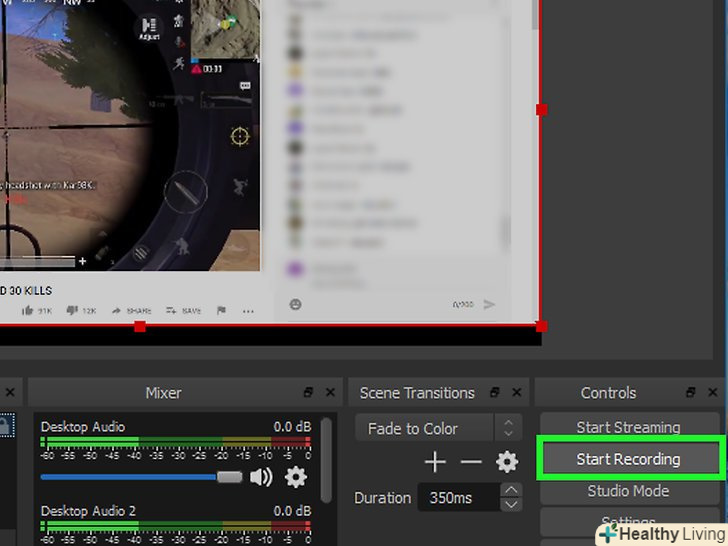Open the three-dots more menu in preview
The image size is (728, 546).
[248, 311]
